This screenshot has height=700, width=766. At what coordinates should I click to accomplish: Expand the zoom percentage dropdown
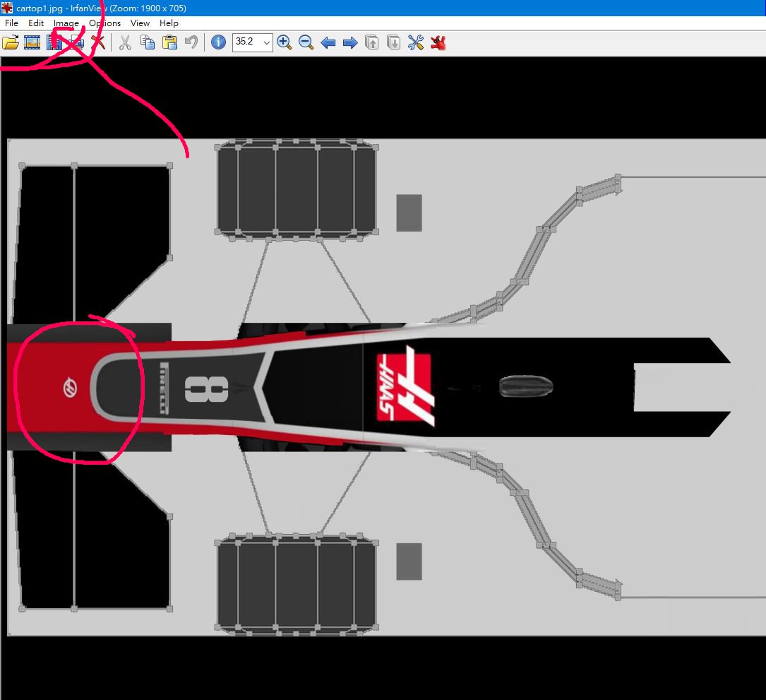pyautogui.click(x=266, y=43)
